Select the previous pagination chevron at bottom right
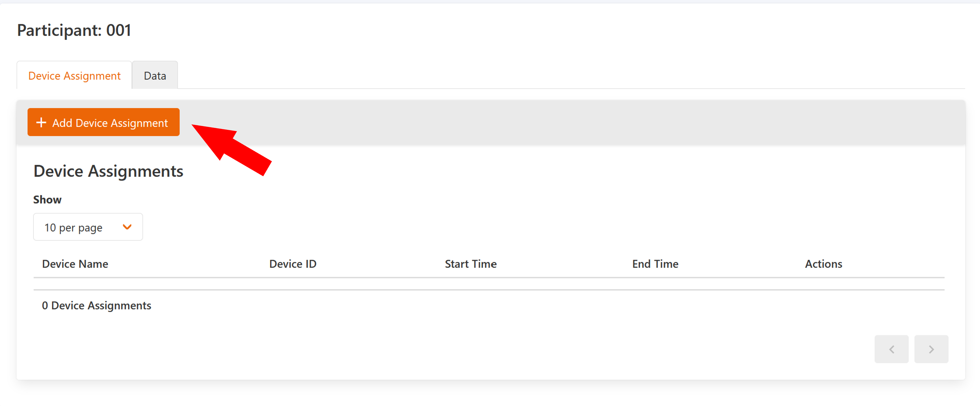The width and height of the screenshot is (980, 406). tap(891, 349)
